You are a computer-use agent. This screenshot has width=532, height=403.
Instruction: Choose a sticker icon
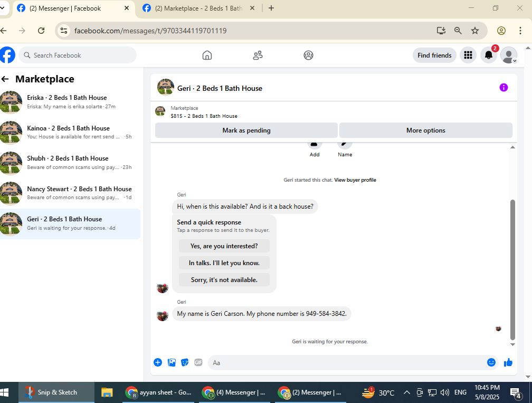(185, 363)
